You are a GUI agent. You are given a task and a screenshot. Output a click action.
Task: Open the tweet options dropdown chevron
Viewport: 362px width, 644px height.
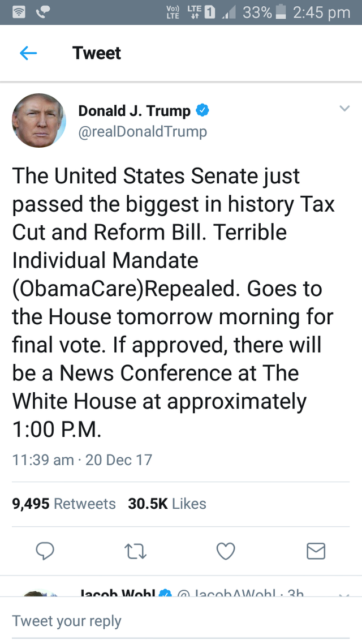[x=345, y=109]
